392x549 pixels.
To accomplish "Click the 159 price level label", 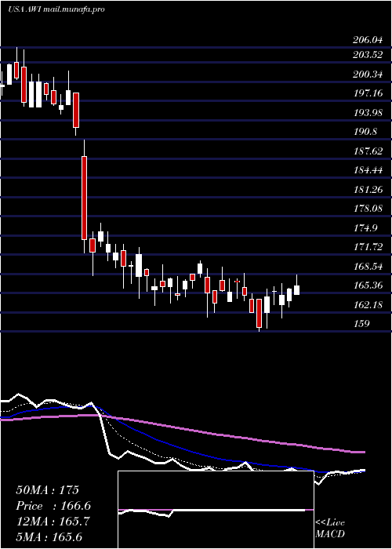I will pyautogui.click(x=361, y=323).
